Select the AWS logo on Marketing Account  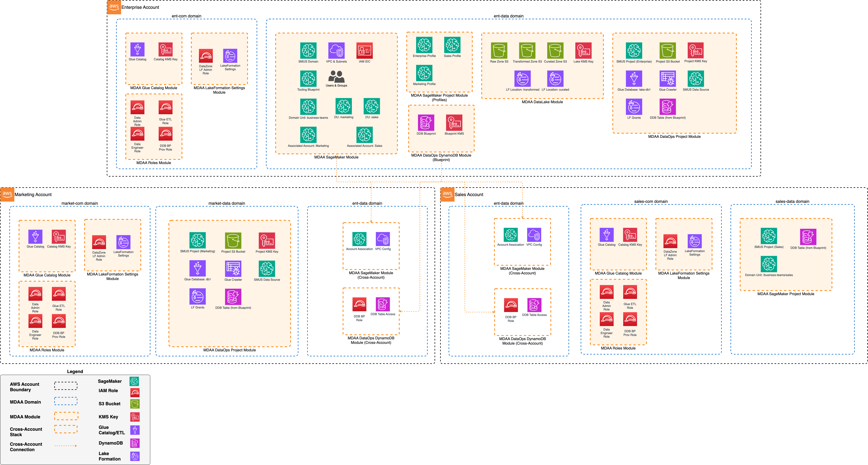[7, 194]
